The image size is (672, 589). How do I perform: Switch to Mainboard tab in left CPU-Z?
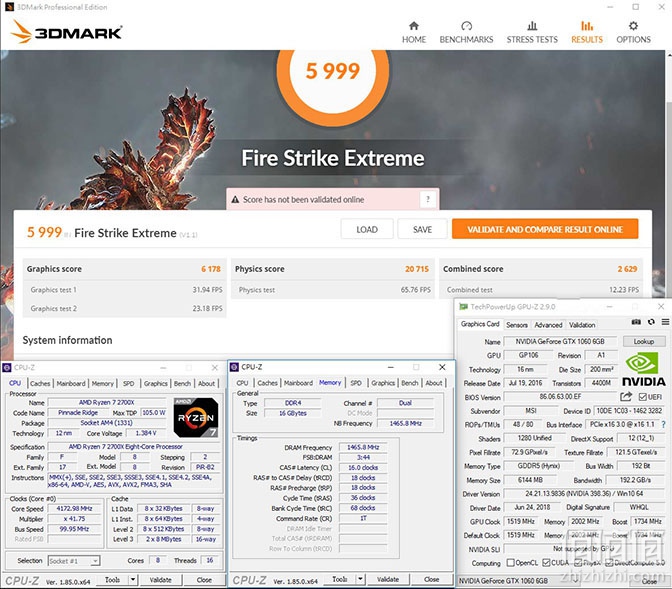tap(71, 383)
